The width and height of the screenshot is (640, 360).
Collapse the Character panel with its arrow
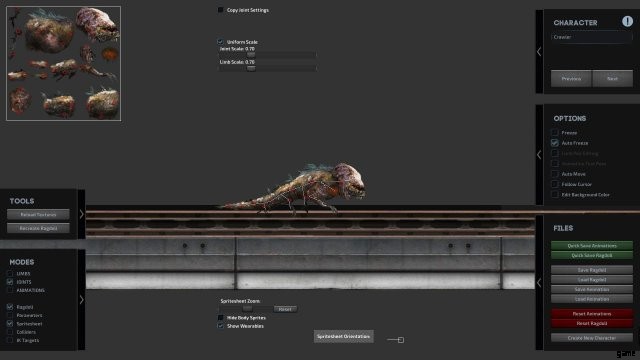click(x=539, y=52)
